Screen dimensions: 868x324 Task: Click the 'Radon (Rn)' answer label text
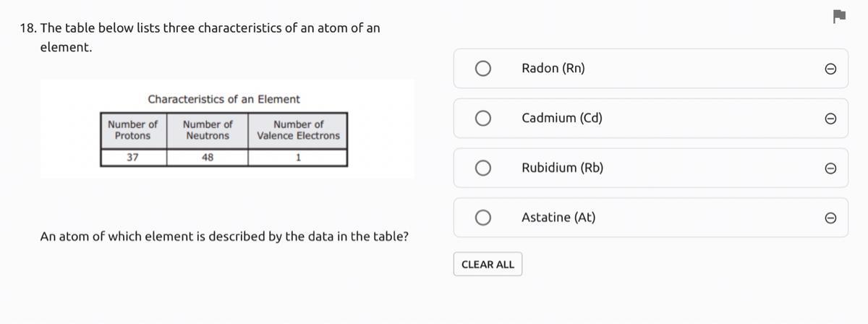(x=553, y=69)
